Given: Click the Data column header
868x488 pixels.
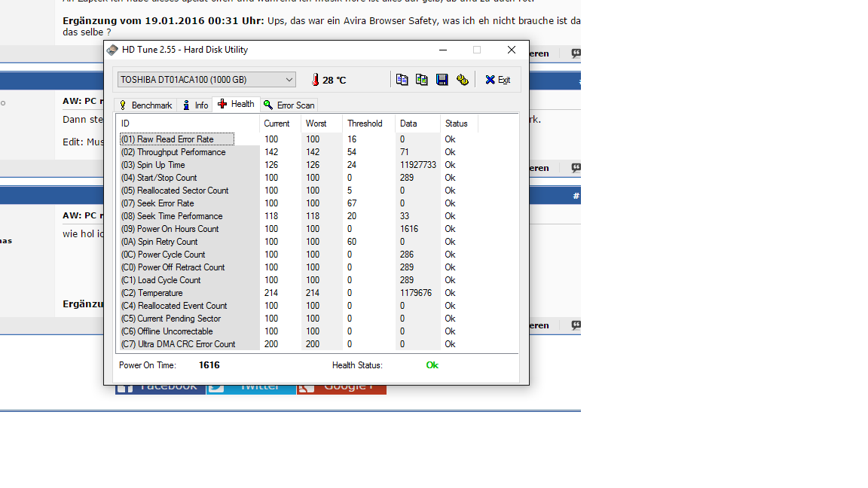Looking at the screenshot, I should coord(418,124).
